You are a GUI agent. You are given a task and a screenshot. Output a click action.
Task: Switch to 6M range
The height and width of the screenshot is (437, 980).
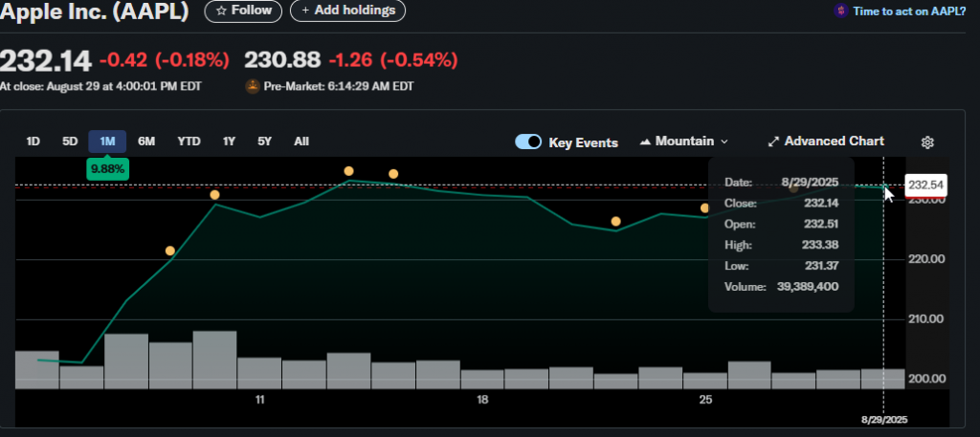(146, 142)
